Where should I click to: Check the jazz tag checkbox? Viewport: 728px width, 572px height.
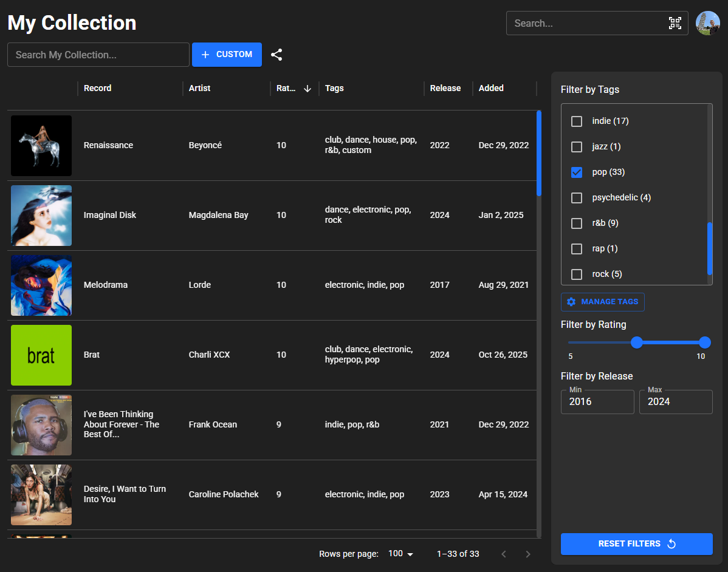coord(576,146)
